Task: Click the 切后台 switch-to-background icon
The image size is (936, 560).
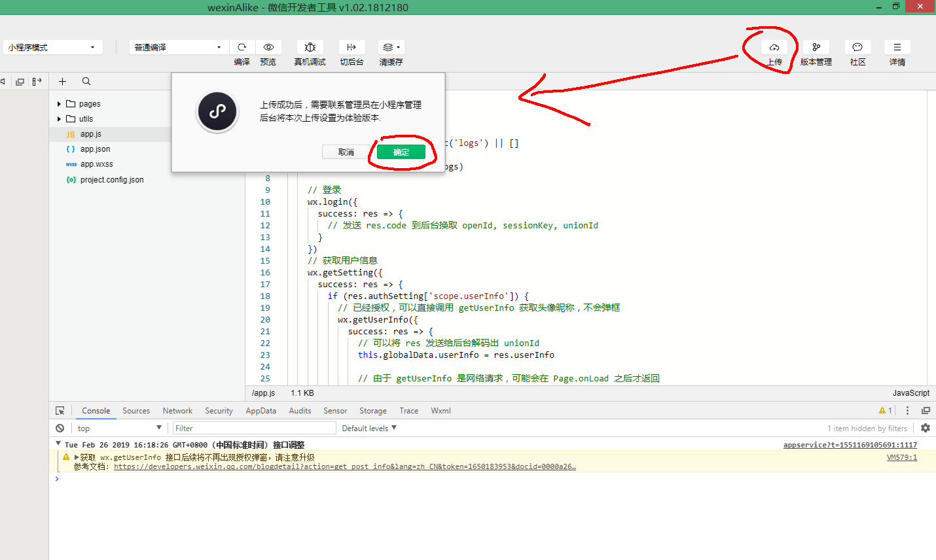Action: (351, 47)
